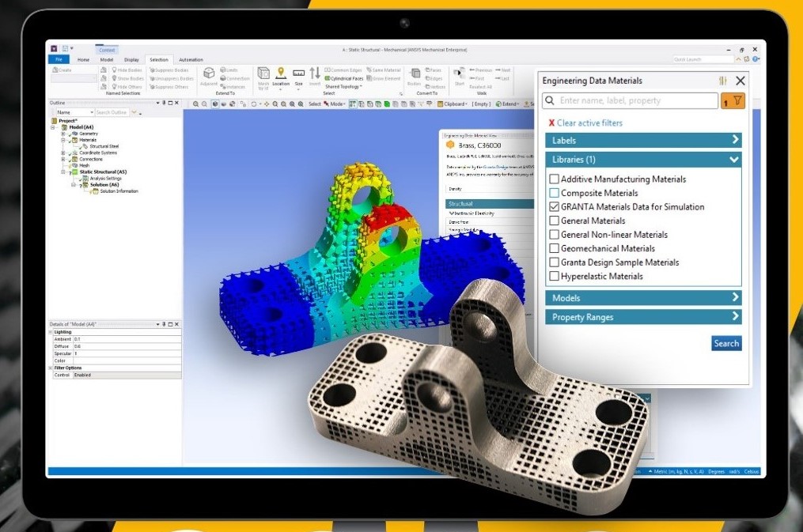Select Structural Steel in the outline
Screen dimensions: 803x532
pyautogui.click(x=104, y=146)
